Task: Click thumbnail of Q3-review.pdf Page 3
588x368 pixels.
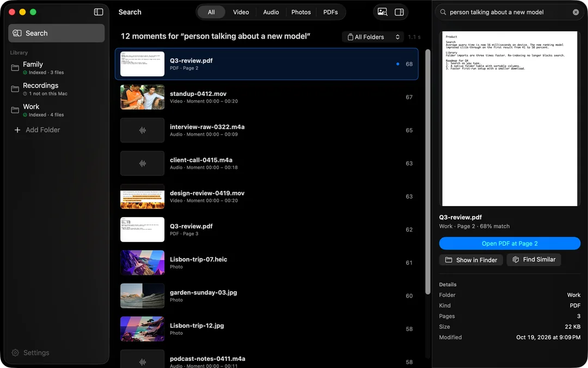Action: [x=142, y=230]
